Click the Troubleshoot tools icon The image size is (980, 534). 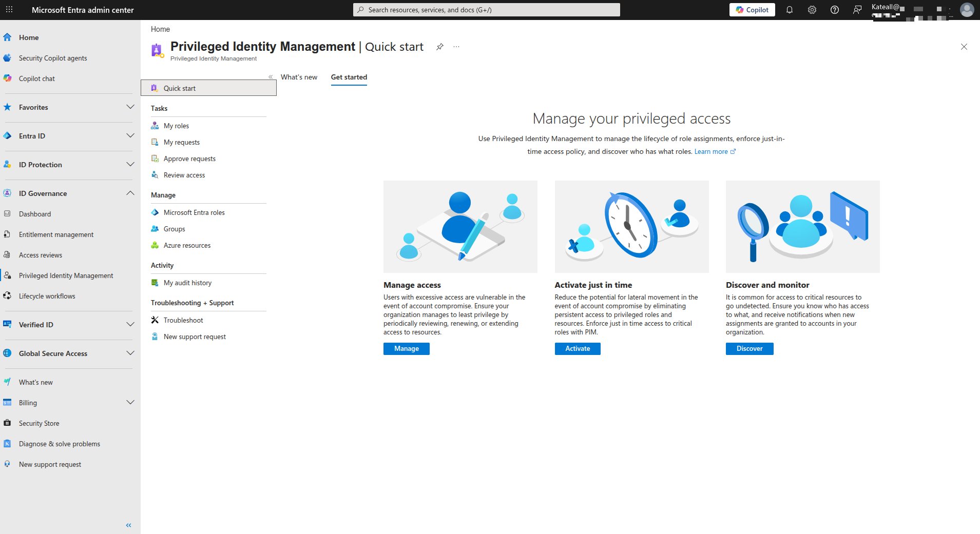click(155, 320)
